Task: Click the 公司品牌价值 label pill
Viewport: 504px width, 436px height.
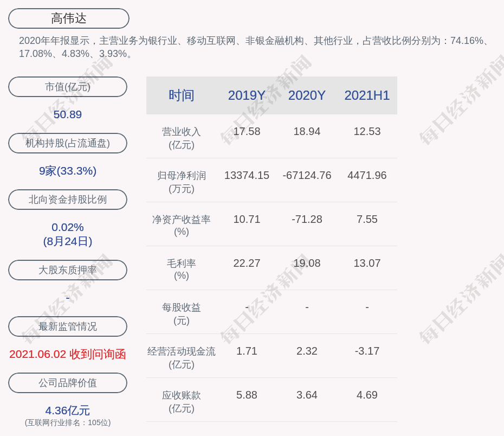Action: coord(68,383)
